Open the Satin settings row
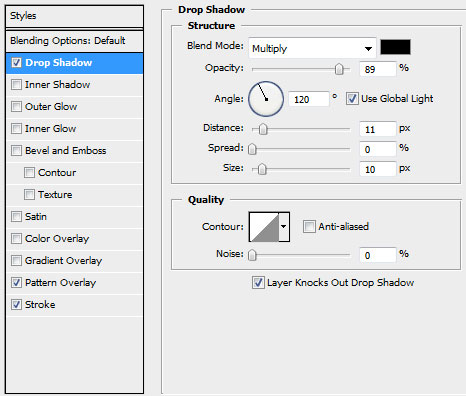Viewport: 466px width, 396px height. pos(74,217)
